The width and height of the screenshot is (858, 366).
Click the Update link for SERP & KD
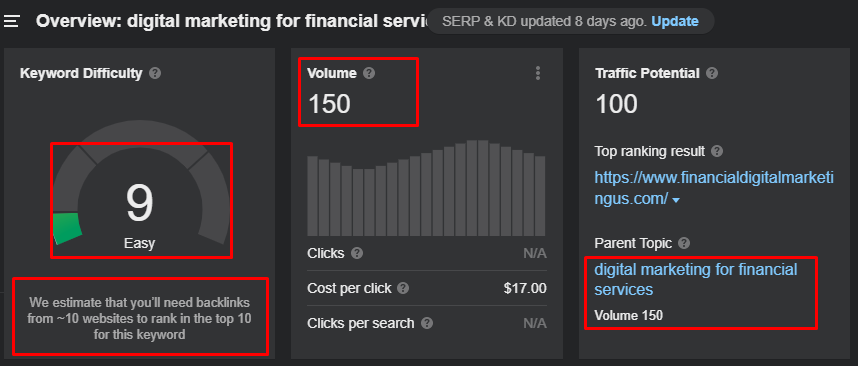point(675,21)
